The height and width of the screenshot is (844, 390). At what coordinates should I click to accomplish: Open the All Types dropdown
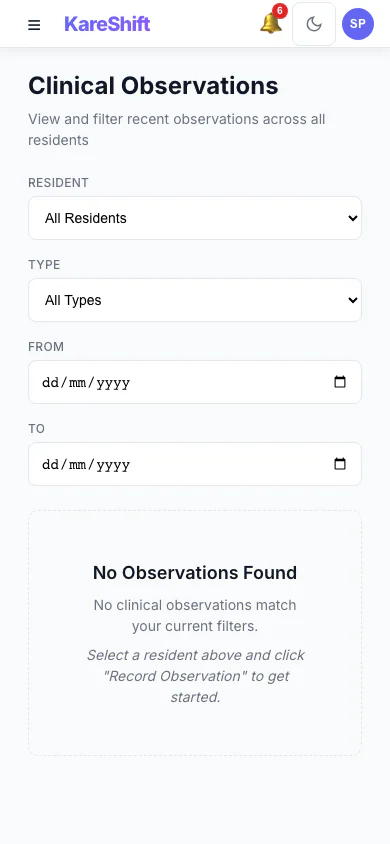195,300
